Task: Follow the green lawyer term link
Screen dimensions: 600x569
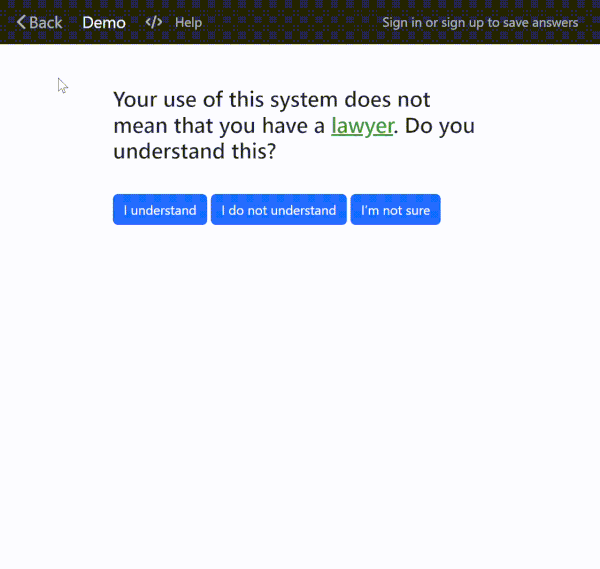Action: 362,127
